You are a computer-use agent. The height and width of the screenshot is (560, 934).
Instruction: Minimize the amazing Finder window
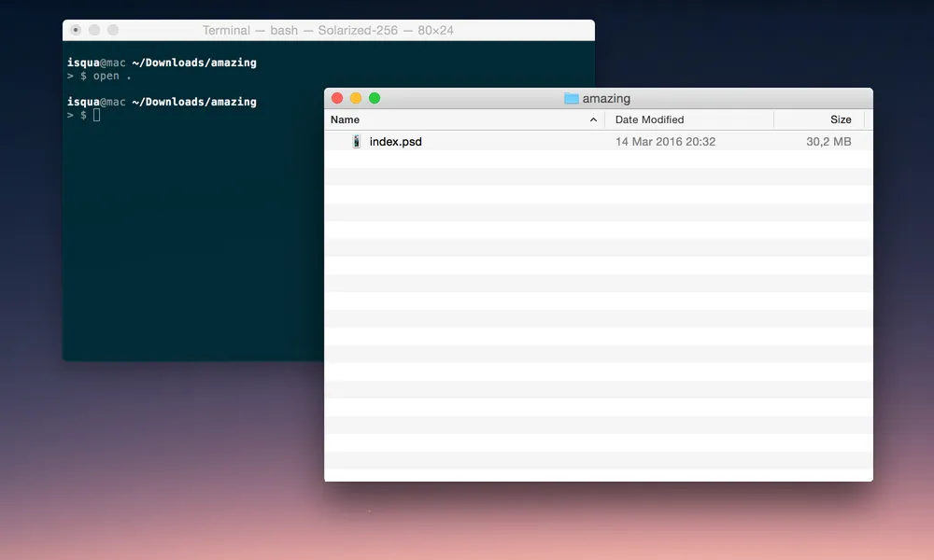[x=356, y=98]
